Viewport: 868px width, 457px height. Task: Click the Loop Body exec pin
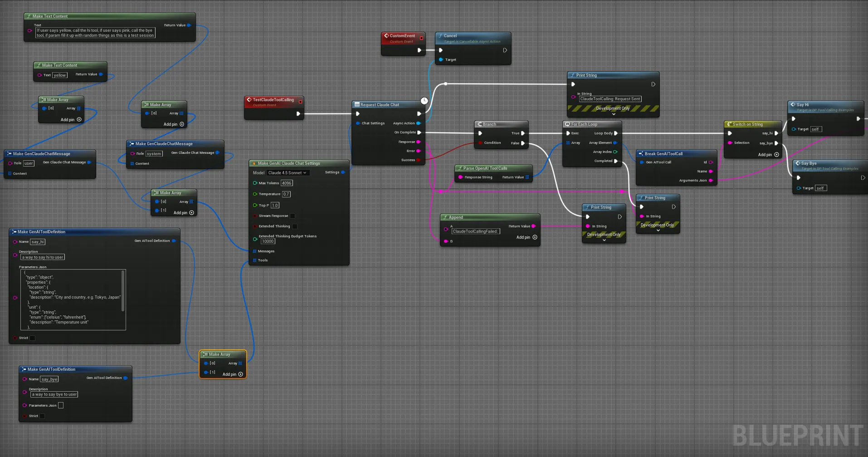coord(615,133)
